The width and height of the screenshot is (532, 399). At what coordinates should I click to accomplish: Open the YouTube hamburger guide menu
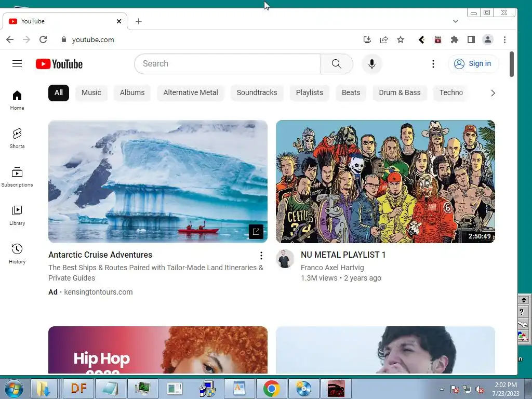pos(17,64)
